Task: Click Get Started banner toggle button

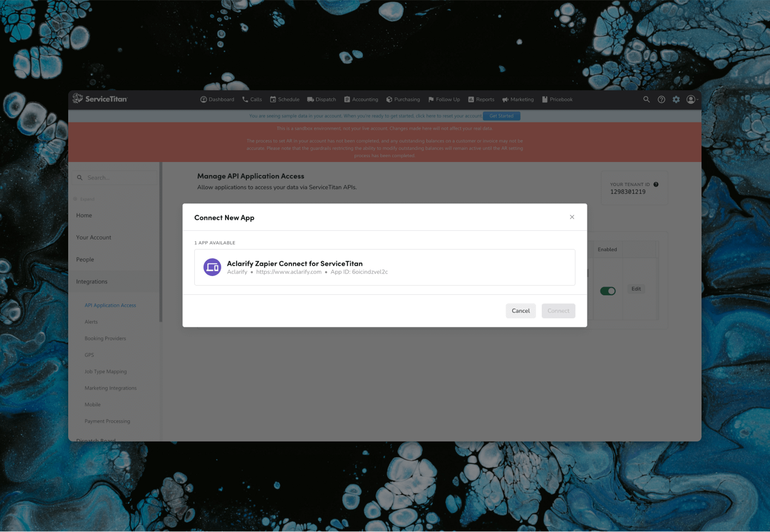Action: (x=502, y=116)
